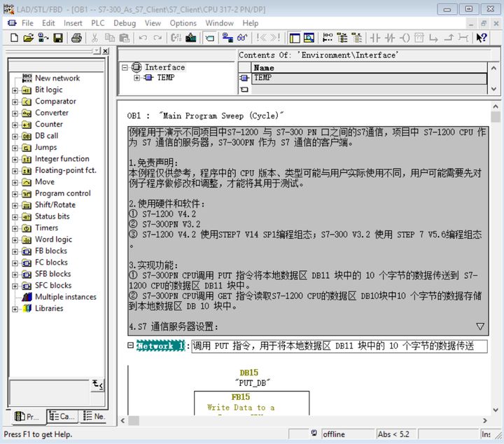The width and height of the screenshot is (504, 444).
Task: Insert a normally closed contact
Action: coord(390,38)
